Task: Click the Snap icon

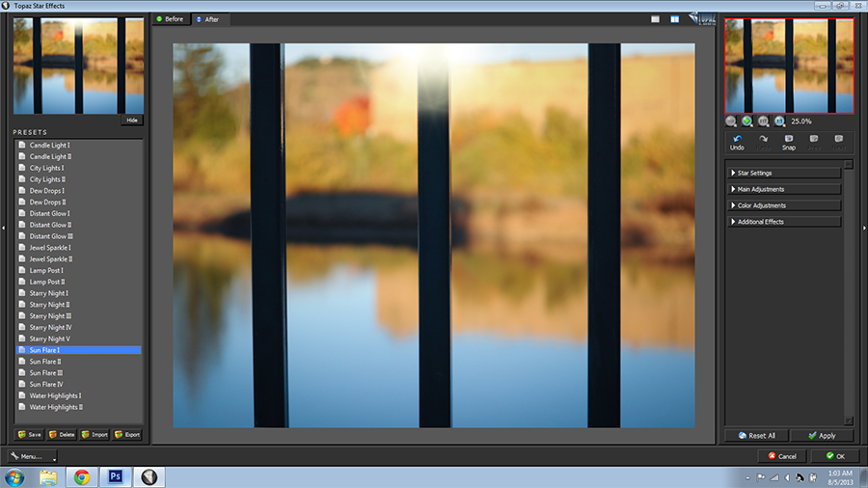Action: (788, 139)
